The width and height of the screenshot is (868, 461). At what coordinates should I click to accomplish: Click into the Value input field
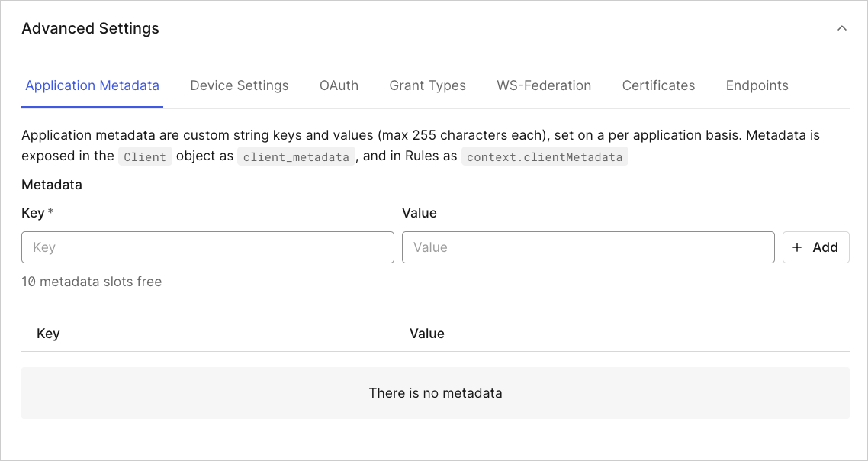pos(588,247)
